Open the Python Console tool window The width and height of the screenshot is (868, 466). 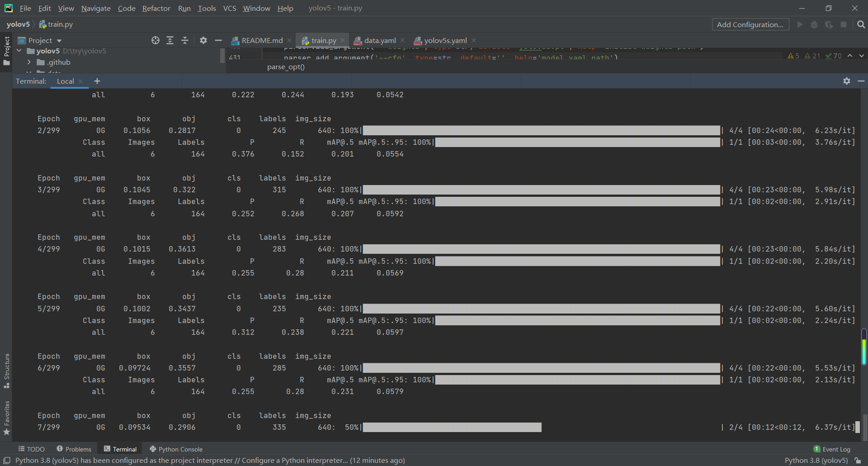(x=176, y=449)
